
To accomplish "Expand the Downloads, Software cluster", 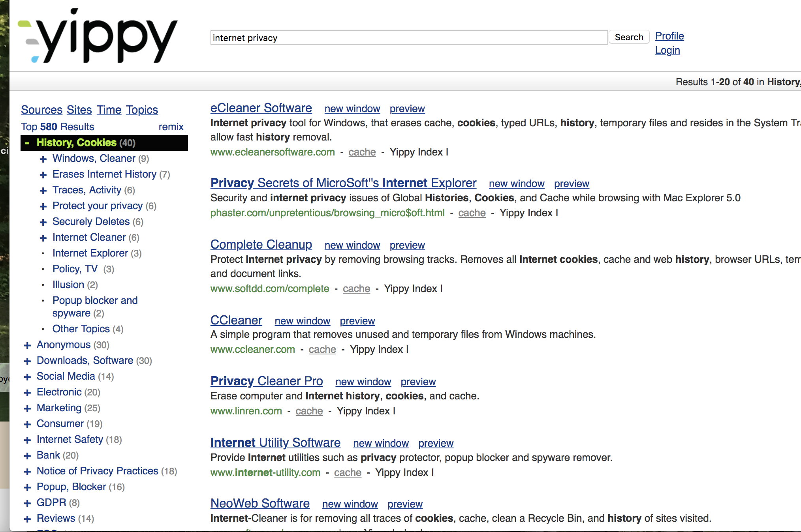I will (x=27, y=361).
